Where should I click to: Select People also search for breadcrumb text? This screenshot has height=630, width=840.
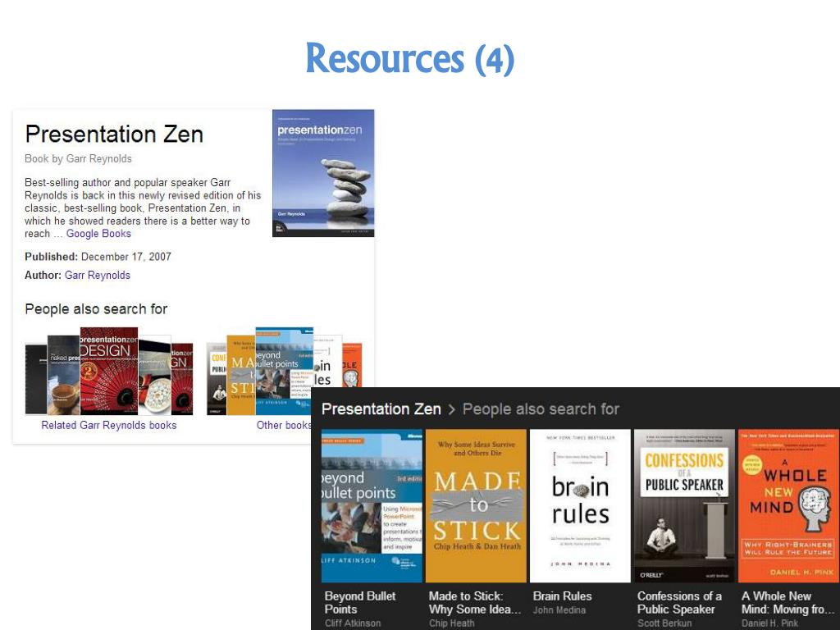(541, 409)
